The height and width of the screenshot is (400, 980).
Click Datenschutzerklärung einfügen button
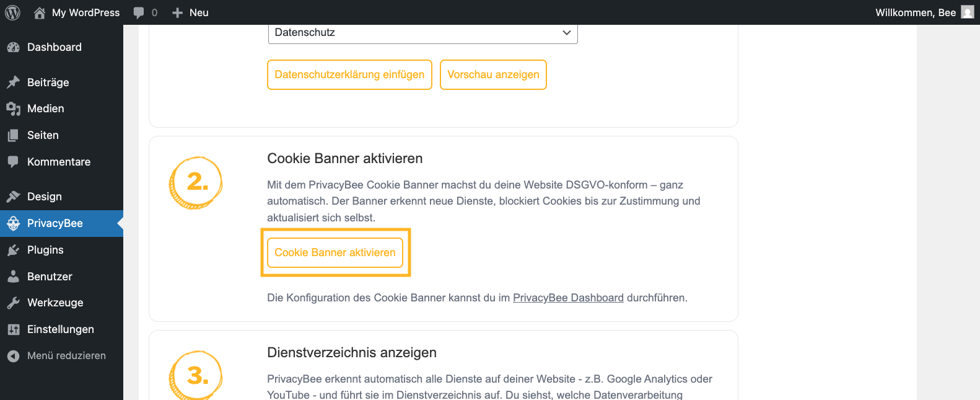tap(349, 74)
